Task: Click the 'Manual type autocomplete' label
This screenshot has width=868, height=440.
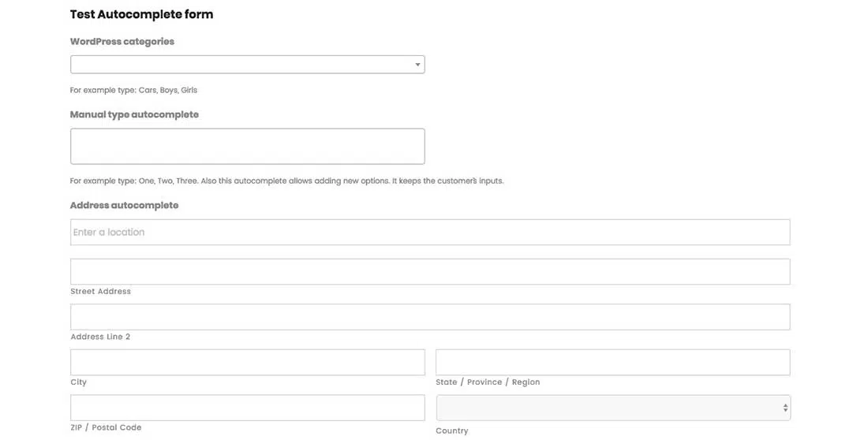Action: coord(134,115)
